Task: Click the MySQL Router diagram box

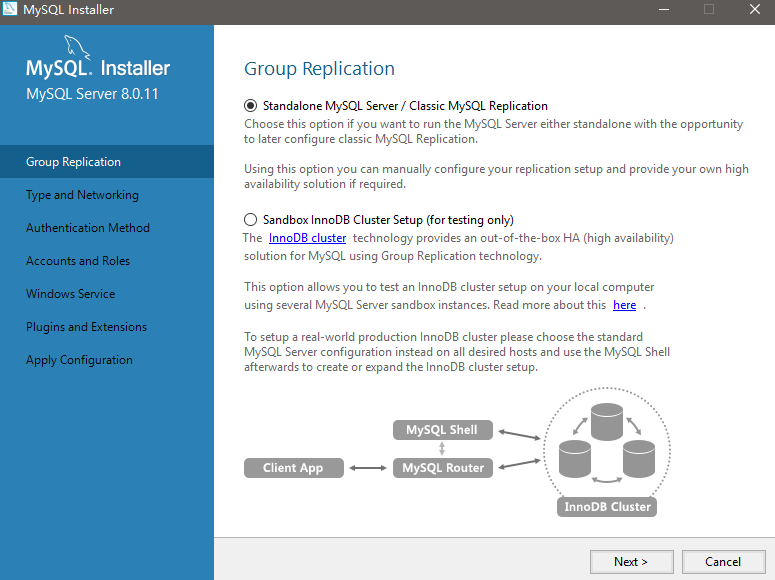Action: [x=442, y=468]
